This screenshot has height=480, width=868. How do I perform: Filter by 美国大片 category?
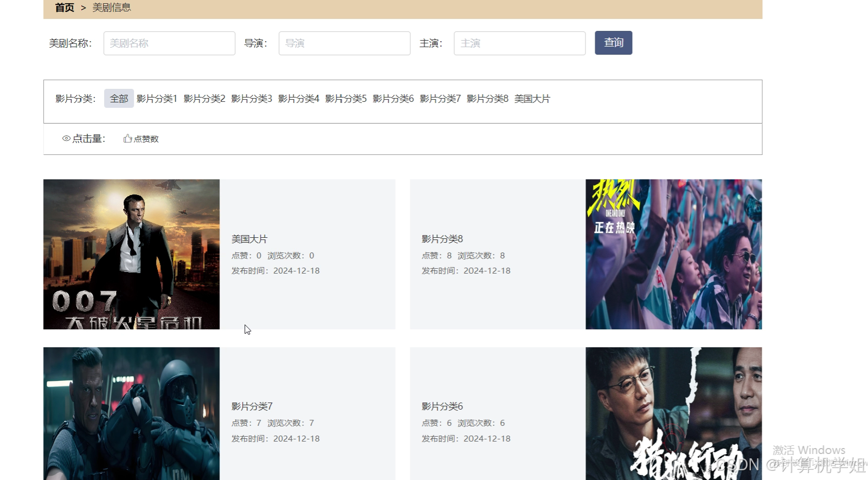[x=532, y=99]
